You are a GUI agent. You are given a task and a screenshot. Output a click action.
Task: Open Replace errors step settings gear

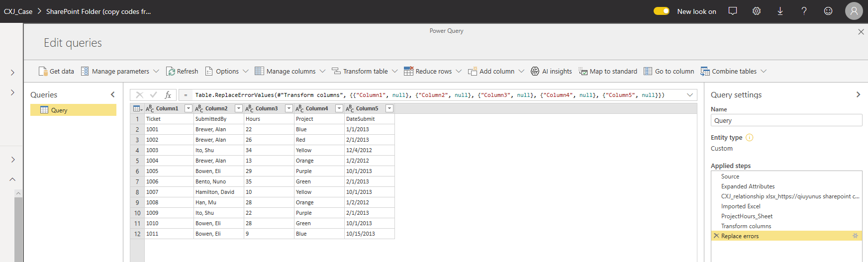coord(856,236)
